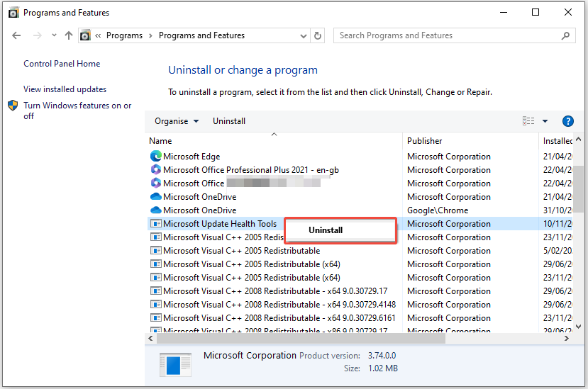Screen dimensions: 588x389
Task: Select Microsoft Office Professional Plus 2021 entry
Action: [251, 170]
